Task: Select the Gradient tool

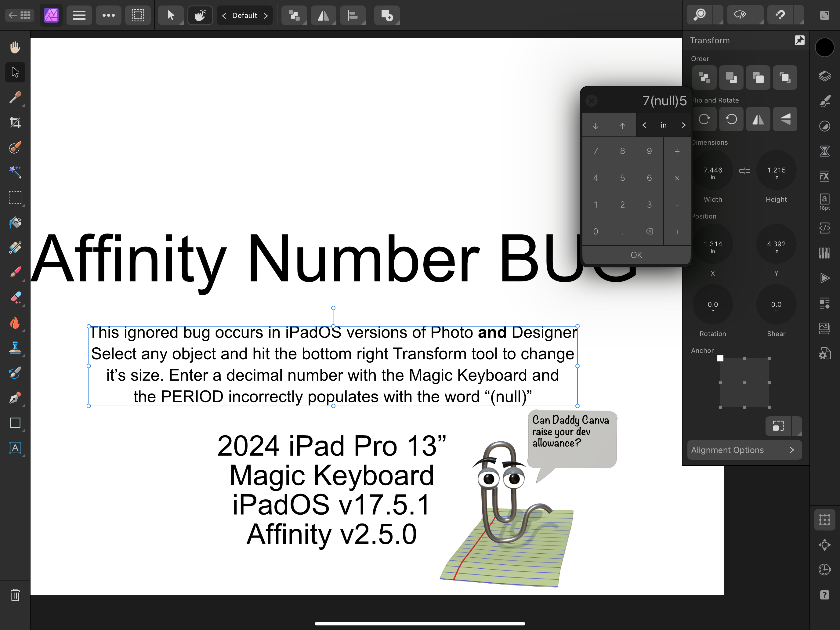Action: (x=15, y=248)
